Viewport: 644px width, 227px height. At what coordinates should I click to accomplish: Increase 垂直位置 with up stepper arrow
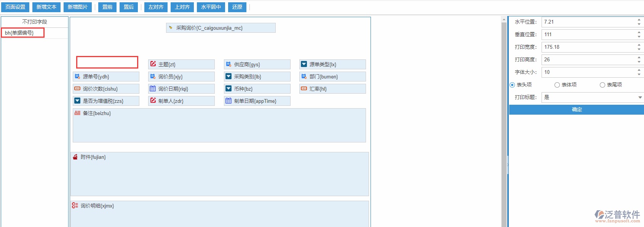(639, 32)
